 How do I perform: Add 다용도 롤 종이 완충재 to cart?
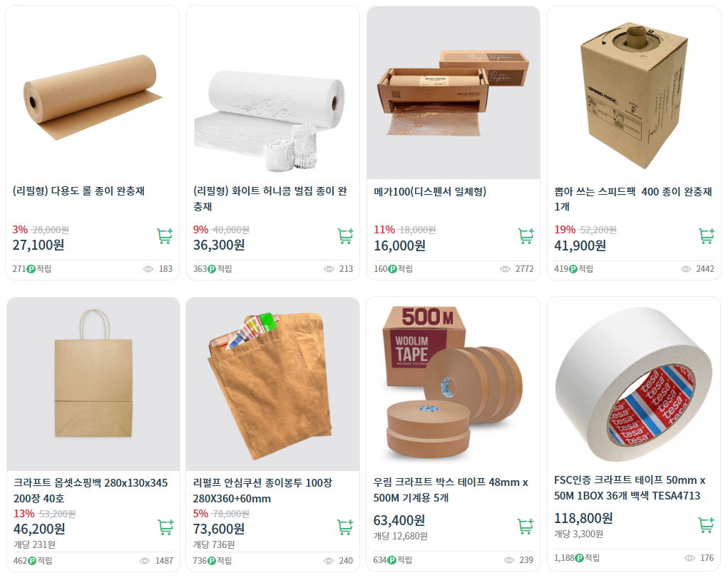[x=165, y=236]
